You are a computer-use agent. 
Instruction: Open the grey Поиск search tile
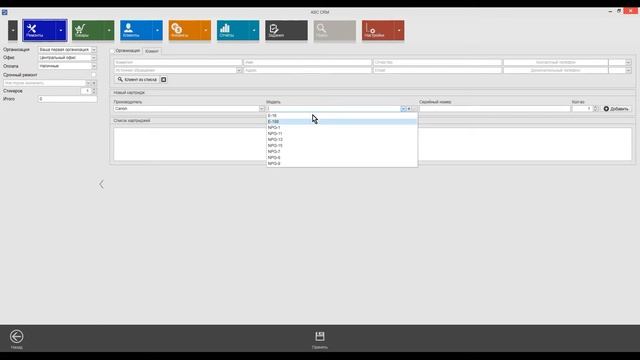click(x=335, y=30)
